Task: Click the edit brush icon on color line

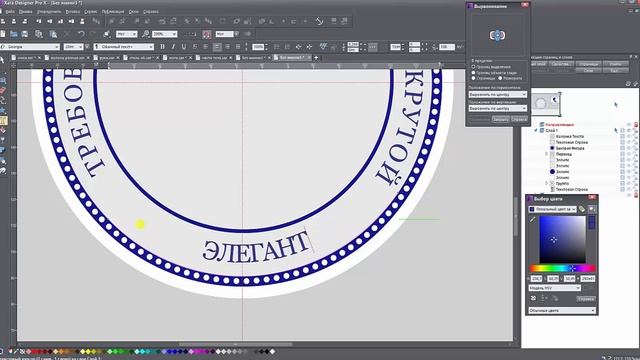Action: 16,351
